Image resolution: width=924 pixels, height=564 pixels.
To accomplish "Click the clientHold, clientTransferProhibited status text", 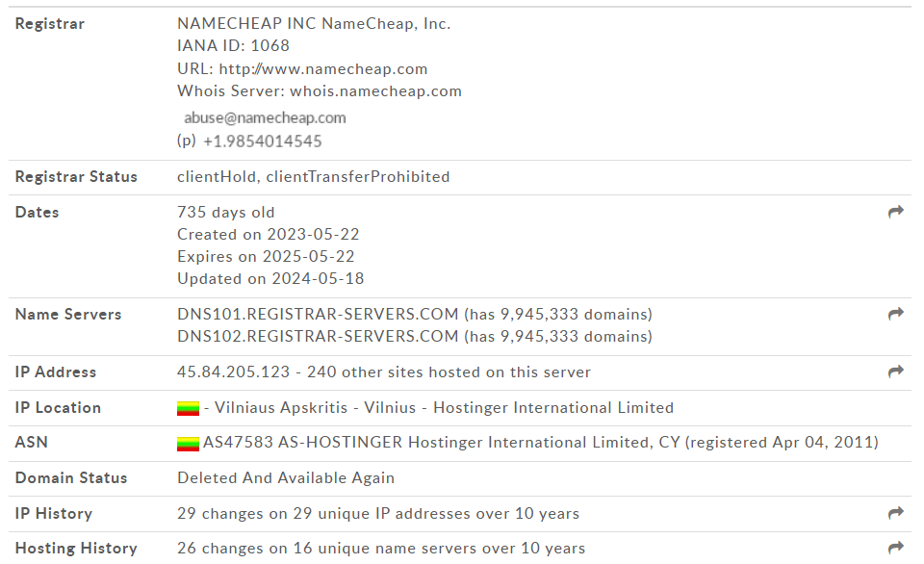I will 314,177.
